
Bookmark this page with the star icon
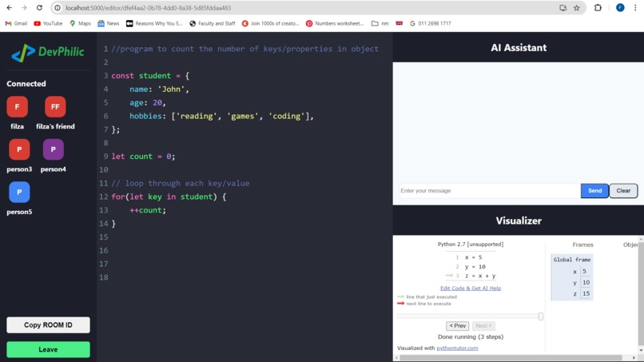click(577, 8)
